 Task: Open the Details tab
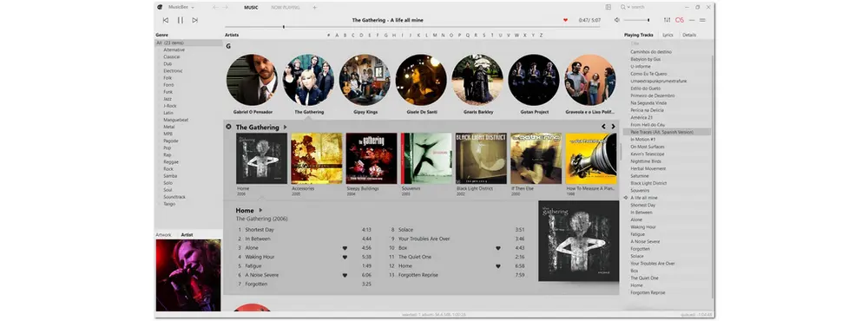(689, 35)
